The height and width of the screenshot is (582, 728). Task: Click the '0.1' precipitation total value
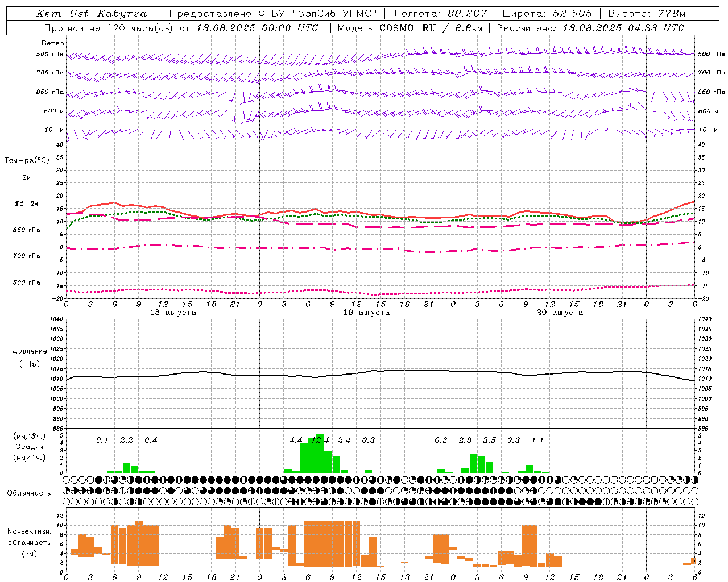click(102, 440)
